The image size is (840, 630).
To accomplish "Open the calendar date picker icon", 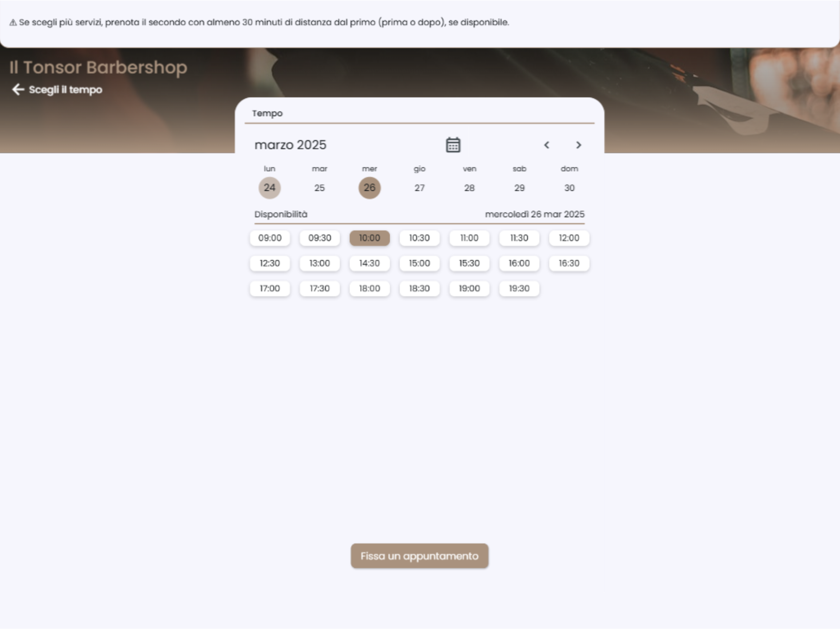I will pyautogui.click(x=453, y=145).
